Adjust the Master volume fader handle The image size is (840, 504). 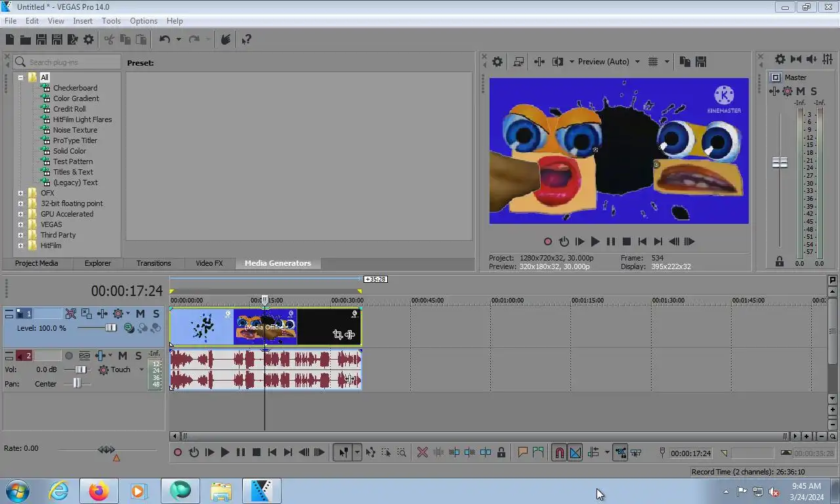point(780,162)
